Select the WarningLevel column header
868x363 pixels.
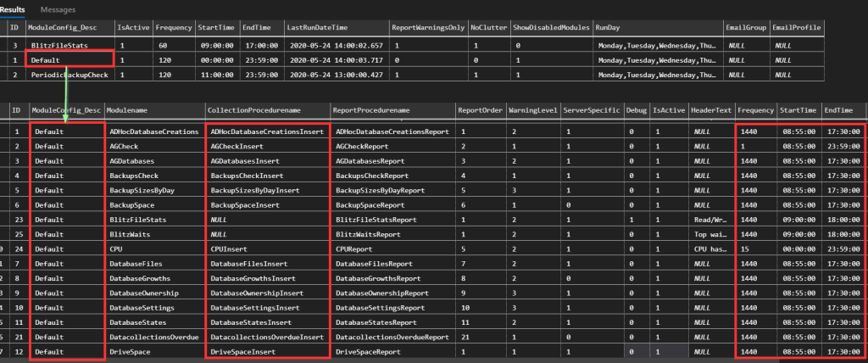pyautogui.click(x=532, y=111)
